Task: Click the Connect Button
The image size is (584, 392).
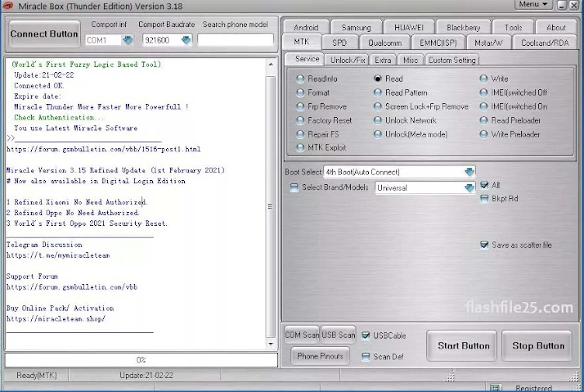Action: 44,34
